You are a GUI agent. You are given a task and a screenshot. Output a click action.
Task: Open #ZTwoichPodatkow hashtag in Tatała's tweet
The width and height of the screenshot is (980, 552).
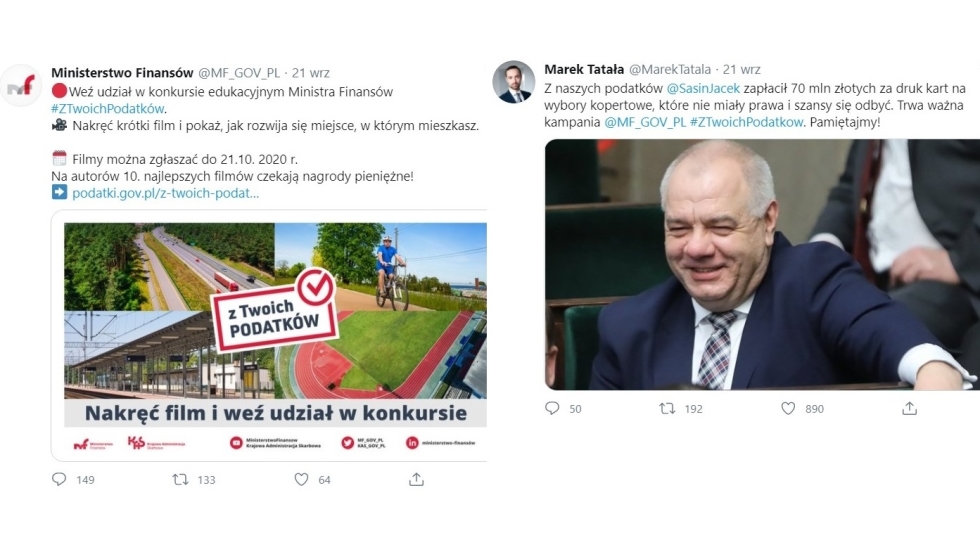click(x=746, y=122)
